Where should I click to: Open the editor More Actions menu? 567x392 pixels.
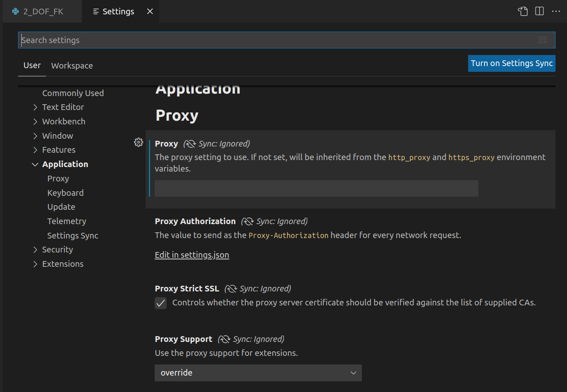click(556, 11)
